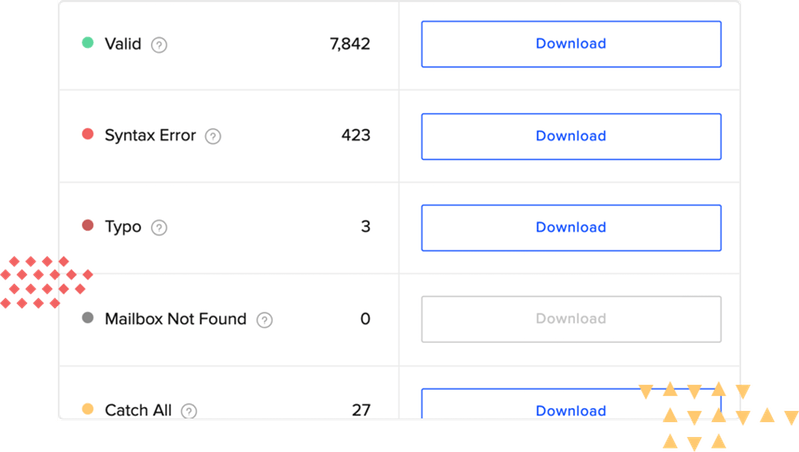This screenshot has height=452, width=799.
Task: Download the Syntax Error results
Action: pyautogui.click(x=570, y=136)
